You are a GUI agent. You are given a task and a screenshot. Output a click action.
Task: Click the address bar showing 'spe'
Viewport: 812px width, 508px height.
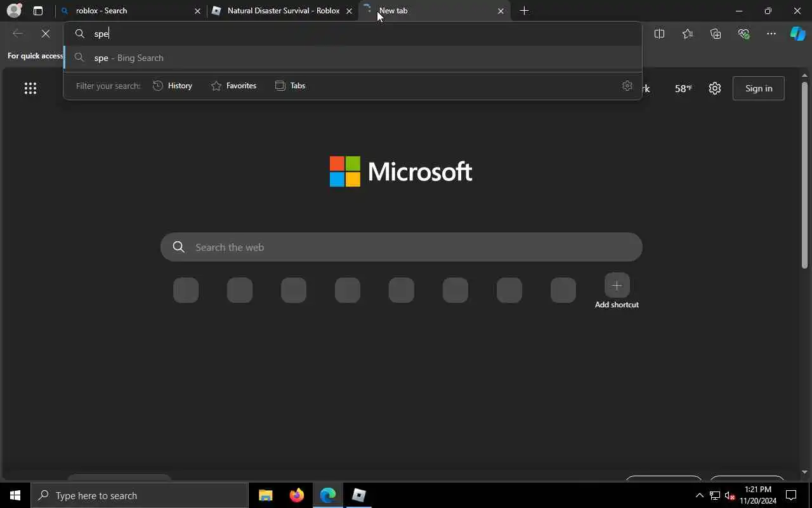click(x=353, y=34)
